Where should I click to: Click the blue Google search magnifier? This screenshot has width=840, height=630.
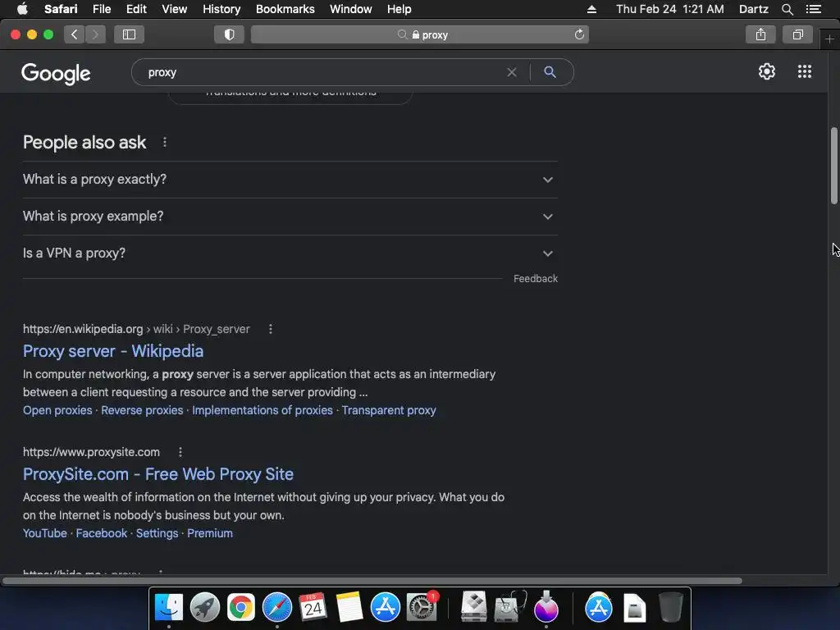pyautogui.click(x=550, y=72)
